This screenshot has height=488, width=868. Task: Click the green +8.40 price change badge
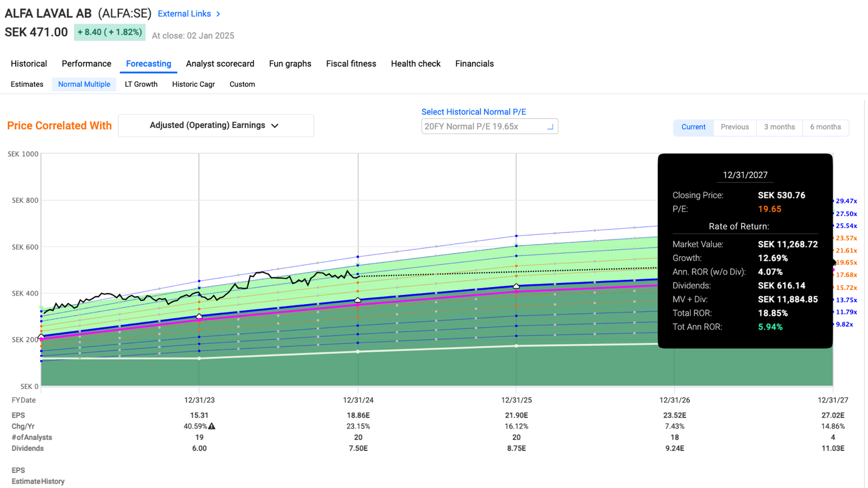point(109,32)
